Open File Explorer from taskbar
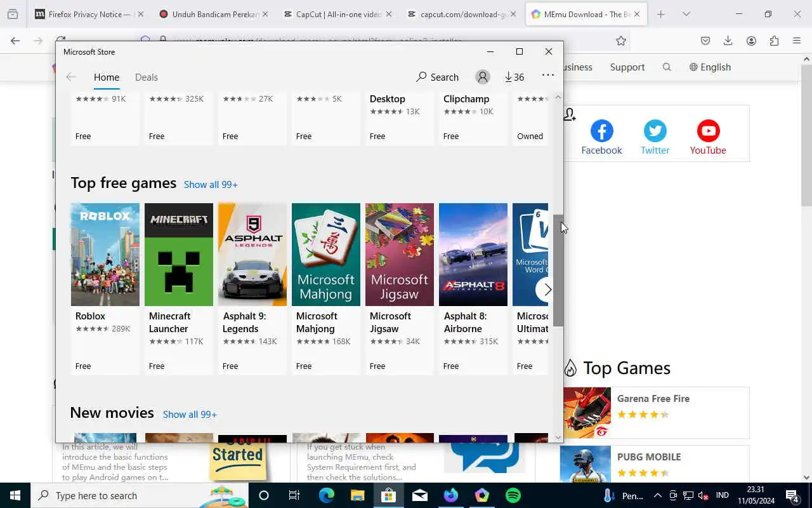812x508 pixels. [x=357, y=495]
